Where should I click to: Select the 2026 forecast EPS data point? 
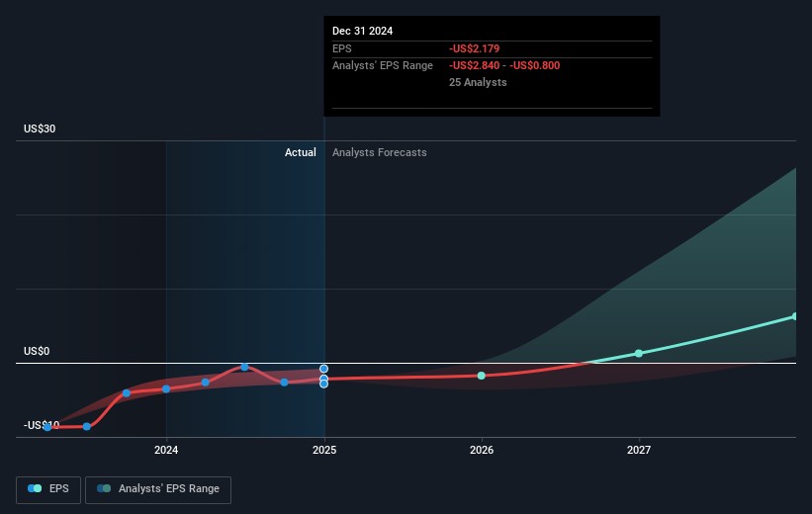(482, 376)
